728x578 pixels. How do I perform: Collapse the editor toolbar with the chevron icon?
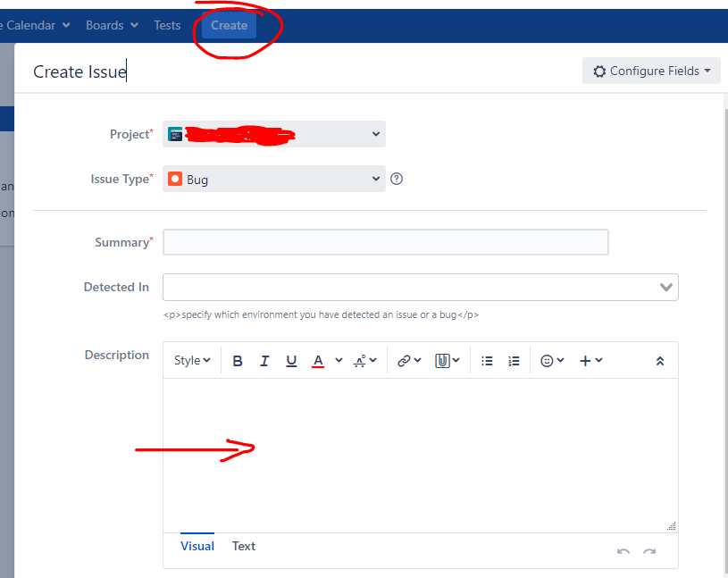(x=660, y=360)
